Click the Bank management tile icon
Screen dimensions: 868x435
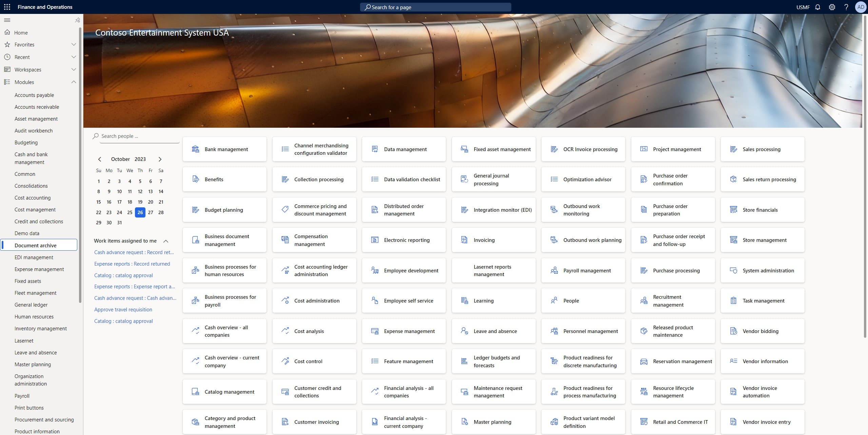[195, 149]
